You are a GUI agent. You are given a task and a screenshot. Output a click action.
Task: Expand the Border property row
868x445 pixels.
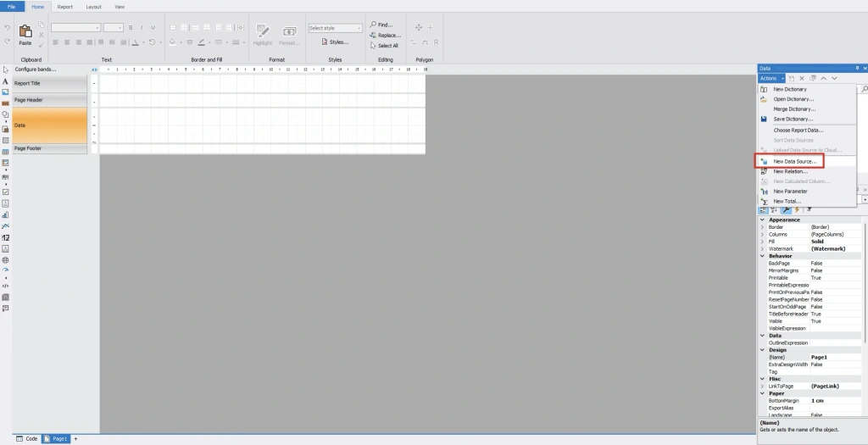(x=762, y=227)
